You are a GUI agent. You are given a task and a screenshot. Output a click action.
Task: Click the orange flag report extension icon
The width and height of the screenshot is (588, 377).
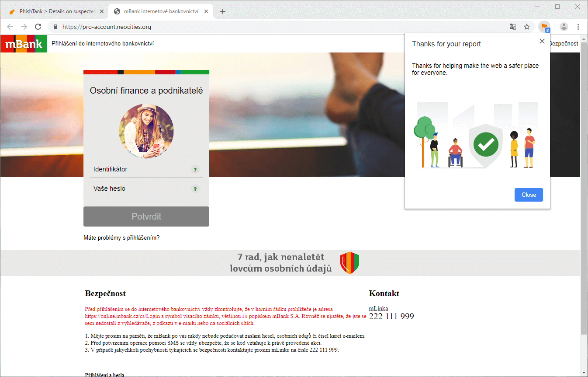coord(544,27)
